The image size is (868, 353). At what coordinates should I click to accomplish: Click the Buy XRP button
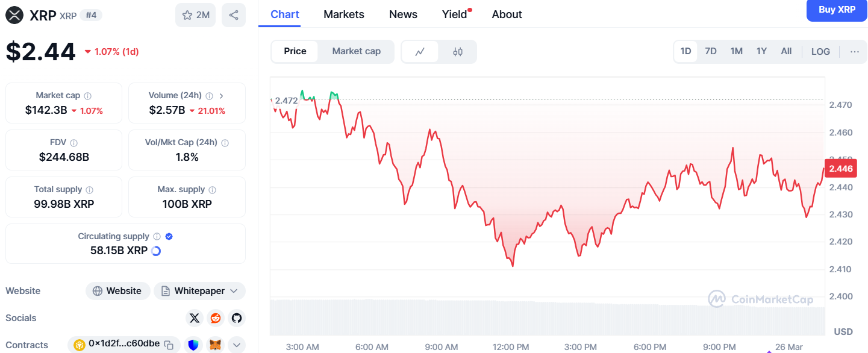837,10
